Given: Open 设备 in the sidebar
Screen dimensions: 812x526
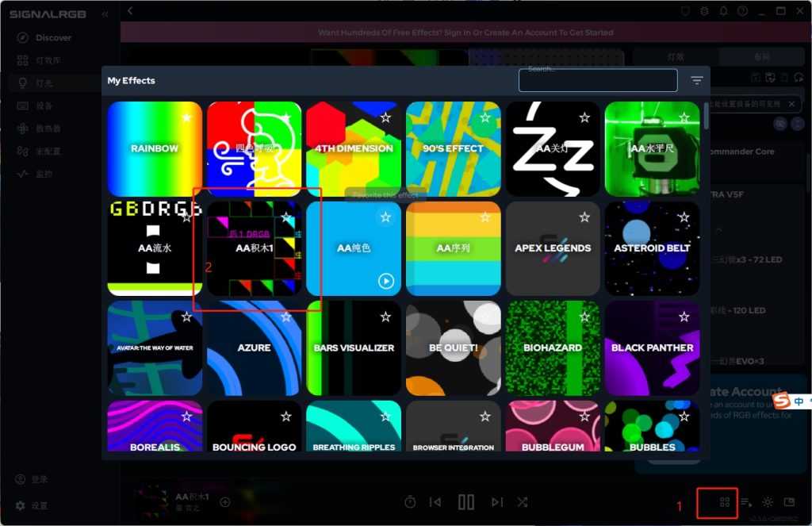Looking at the screenshot, I should [44, 106].
